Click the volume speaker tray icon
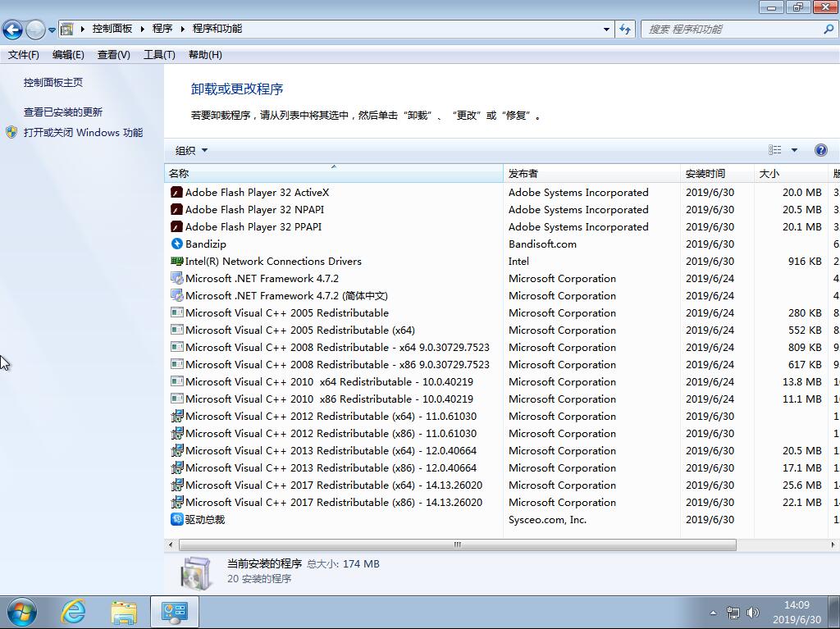Screen dimensions: 840x629 [753, 613]
